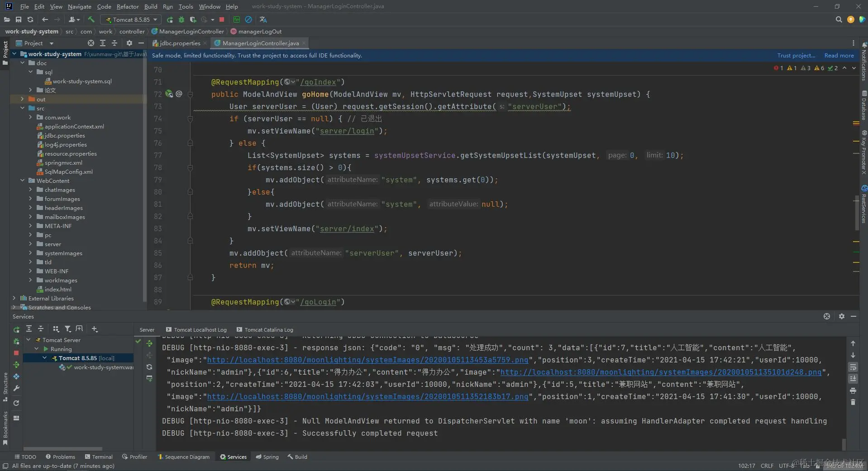The image size is (868, 471).
Task: Switch to the Tomcat Catalina Log tab
Action: (x=265, y=330)
